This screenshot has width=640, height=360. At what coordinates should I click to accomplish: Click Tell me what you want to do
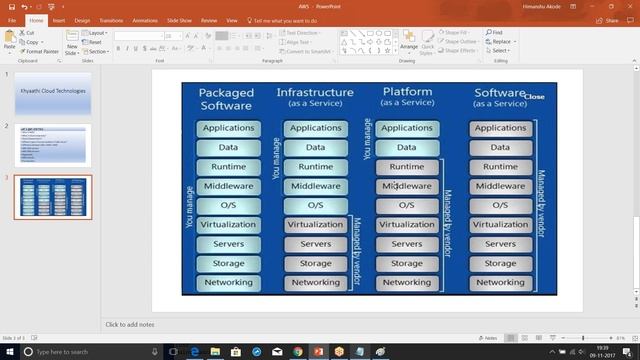pyautogui.click(x=282, y=20)
